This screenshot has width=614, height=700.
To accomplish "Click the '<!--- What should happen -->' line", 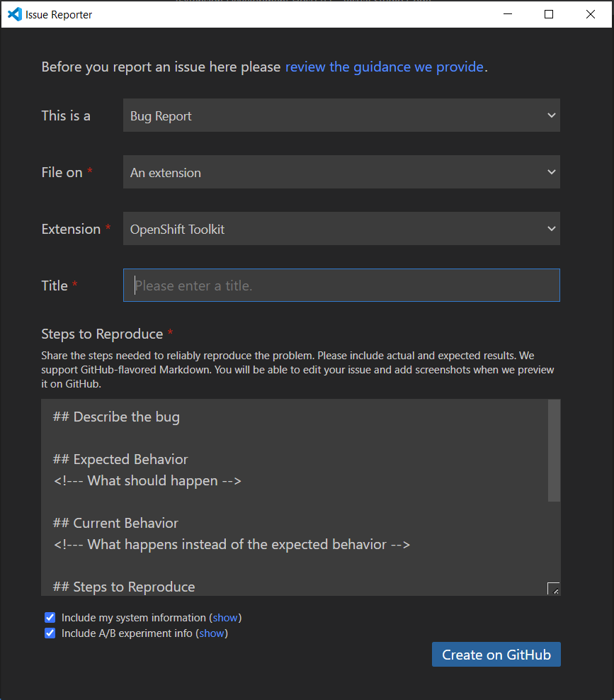I will (147, 481).
